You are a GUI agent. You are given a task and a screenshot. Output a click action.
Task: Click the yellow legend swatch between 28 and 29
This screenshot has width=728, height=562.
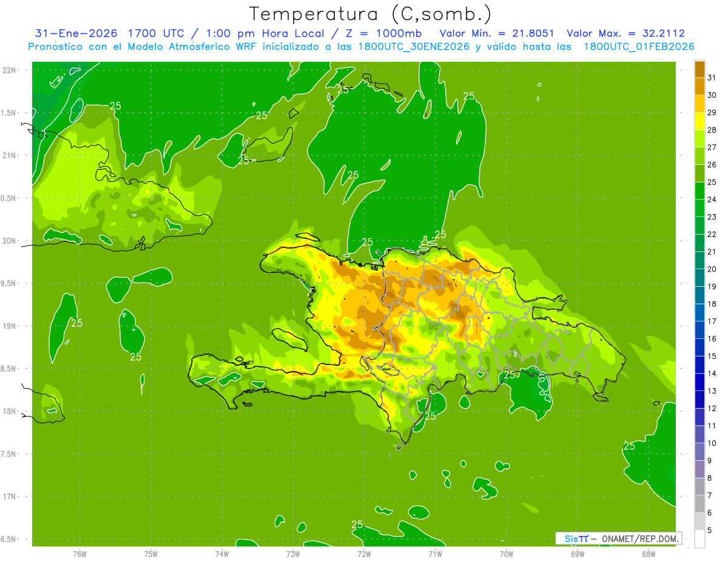click(x=699, y=121)
